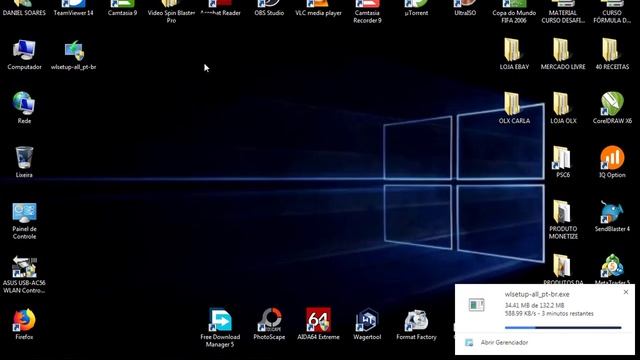Launch the IQ Option shortcut
The image size is (640, 360).
pos(612,162)
